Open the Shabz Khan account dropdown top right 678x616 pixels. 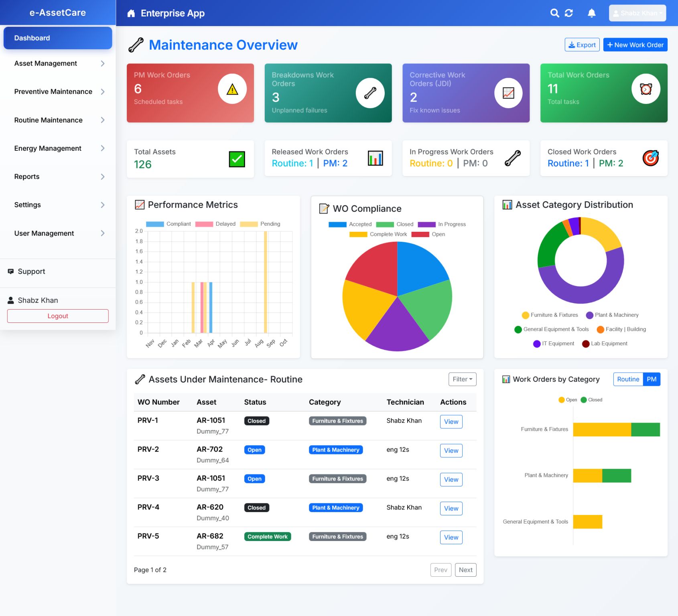tap(637, 13)
